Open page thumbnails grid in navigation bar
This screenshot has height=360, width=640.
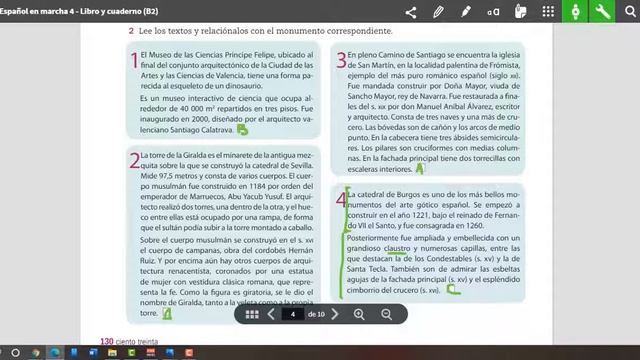pyautogui.click(x=252, y=314)
